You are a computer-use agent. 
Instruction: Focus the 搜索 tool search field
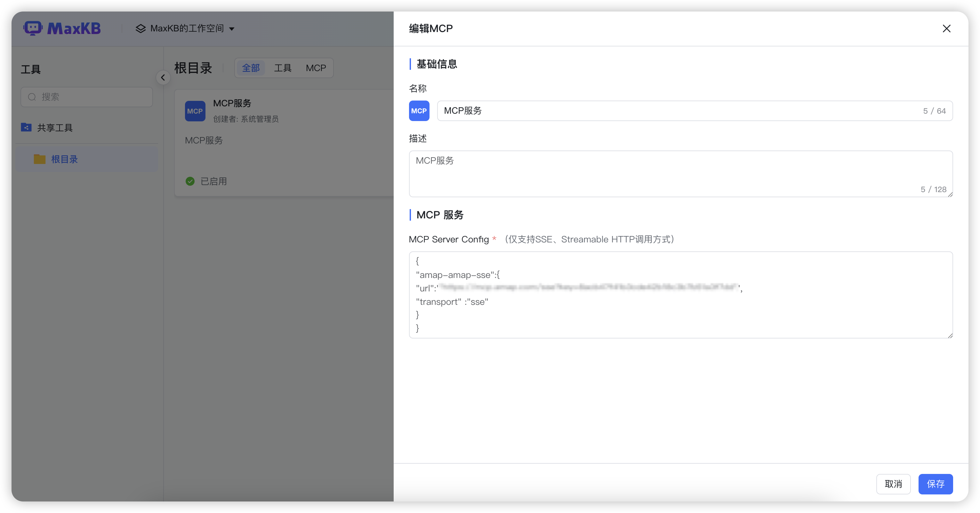tap(91, 97)
